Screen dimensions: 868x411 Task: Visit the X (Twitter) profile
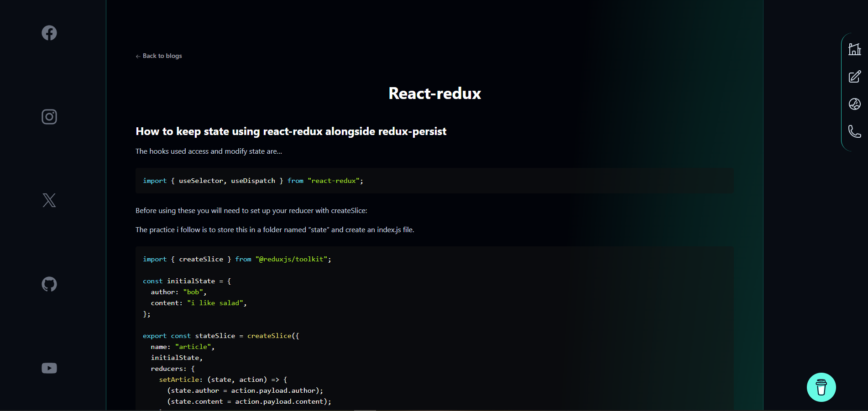coord(49,200)
